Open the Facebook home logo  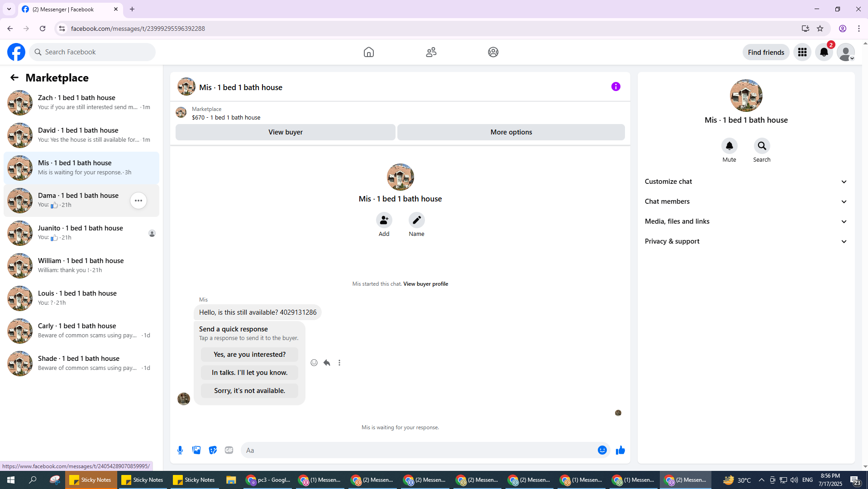pyautogui.click(x=16, y=52)
